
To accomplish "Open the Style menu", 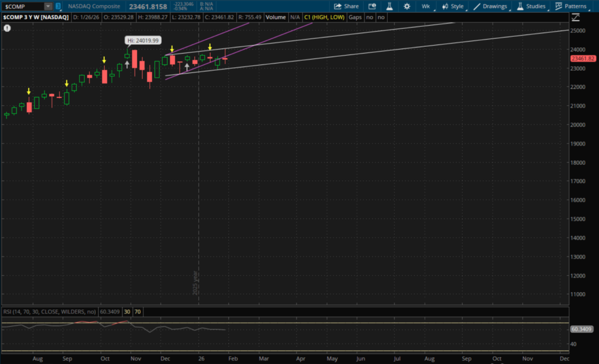I will click(x=453, y=6).
